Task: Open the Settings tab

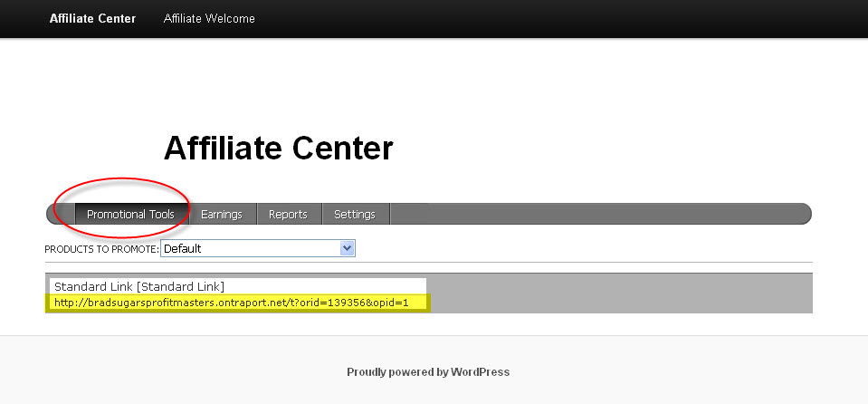Action: click(x=354, y=214)
